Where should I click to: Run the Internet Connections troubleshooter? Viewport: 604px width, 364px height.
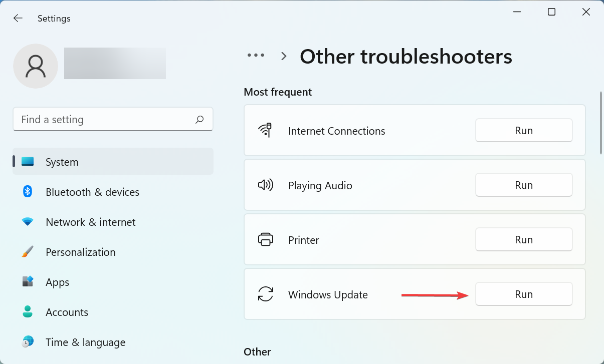coord(523,130)
